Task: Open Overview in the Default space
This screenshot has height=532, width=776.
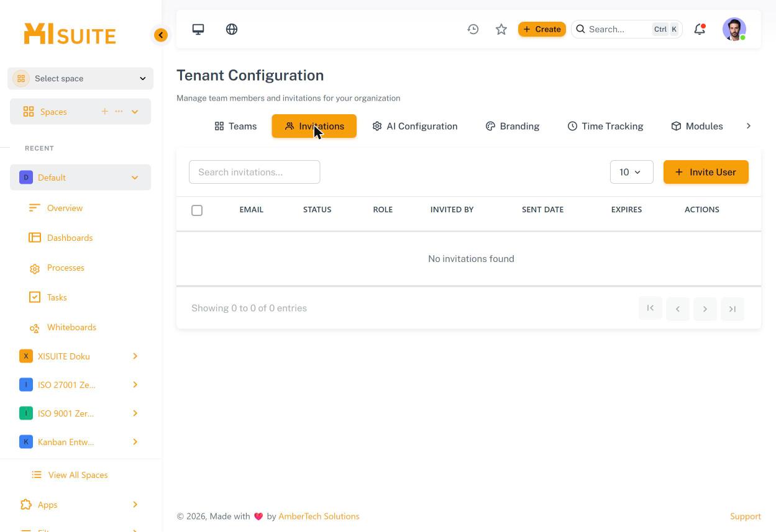Action: point(65,208)
